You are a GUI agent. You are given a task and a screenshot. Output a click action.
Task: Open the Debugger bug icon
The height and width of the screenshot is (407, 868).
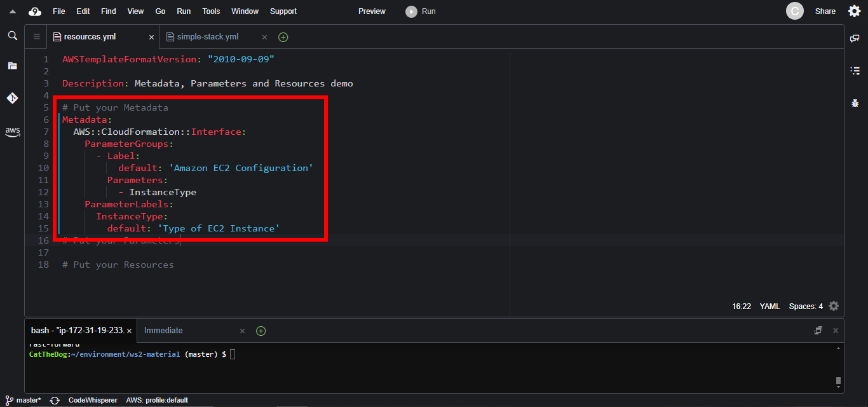click(x=855, y=102)
